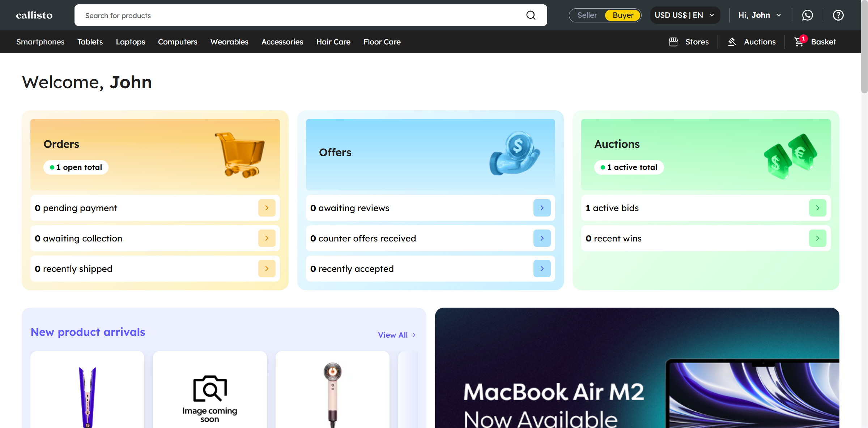The image size is (868, 428).
Task: Go to Computers category
Action: click(x=178, y=42)
